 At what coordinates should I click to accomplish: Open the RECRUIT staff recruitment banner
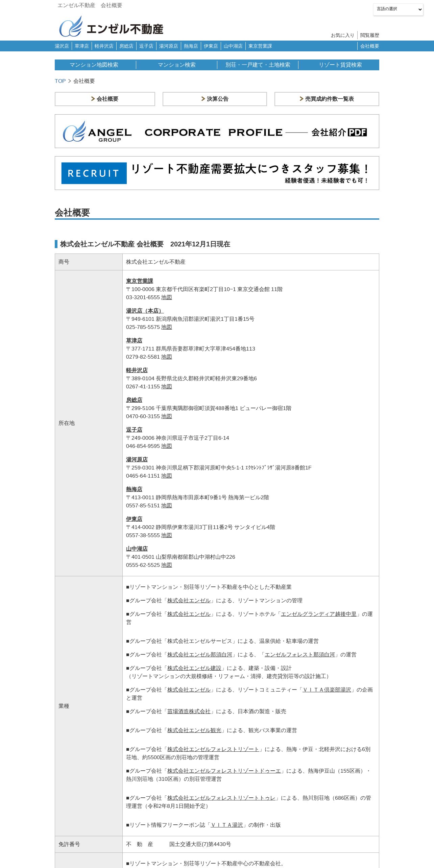[217, 173]
